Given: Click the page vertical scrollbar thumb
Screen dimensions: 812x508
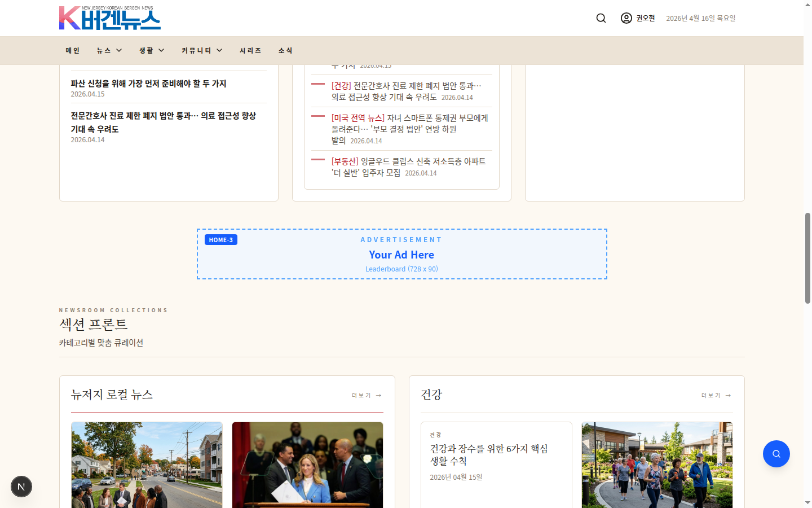Looking at the screenshot, I should [807, 258].
